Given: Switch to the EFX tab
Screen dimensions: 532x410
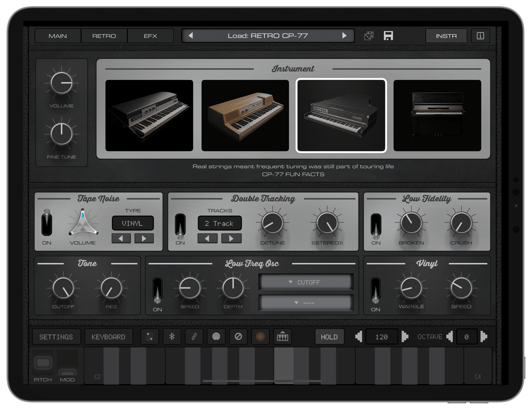Looking at the screenshot, I should coord(150,36).
